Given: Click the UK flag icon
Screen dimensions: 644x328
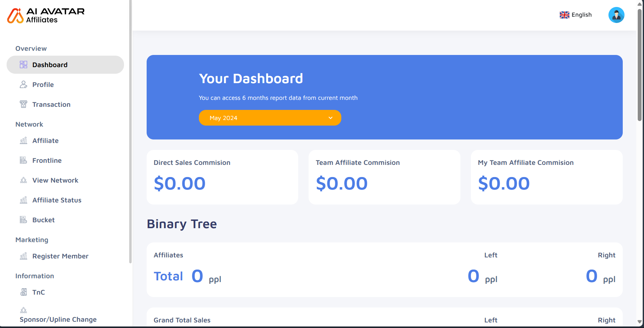Looking at the screenshot, I should tap(564, 15).
